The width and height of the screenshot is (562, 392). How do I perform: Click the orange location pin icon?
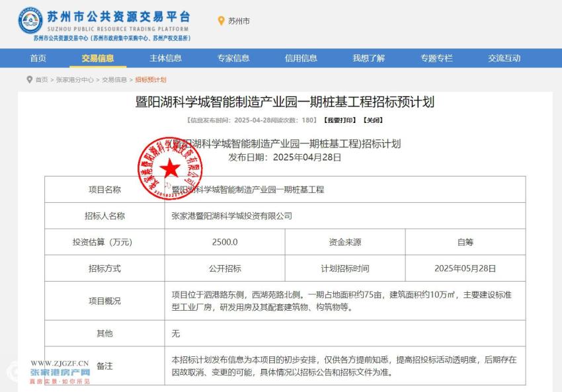pyautogui.click(x=221, y=21)
